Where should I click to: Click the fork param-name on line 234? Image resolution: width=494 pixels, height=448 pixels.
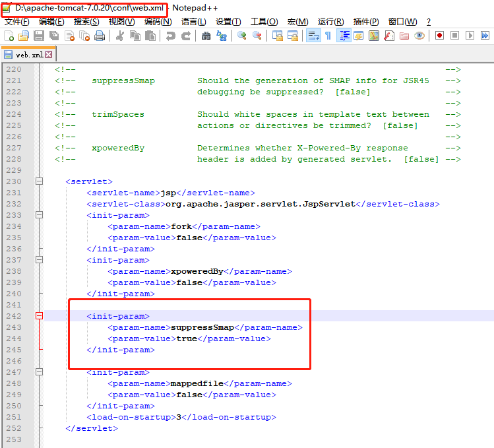(181, 226)
